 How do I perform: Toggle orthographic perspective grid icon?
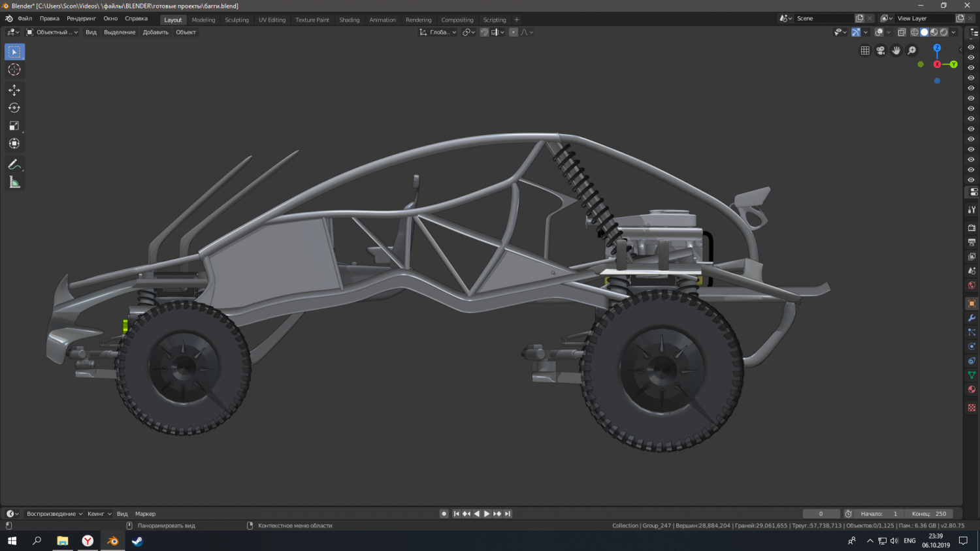coord(865,50)
